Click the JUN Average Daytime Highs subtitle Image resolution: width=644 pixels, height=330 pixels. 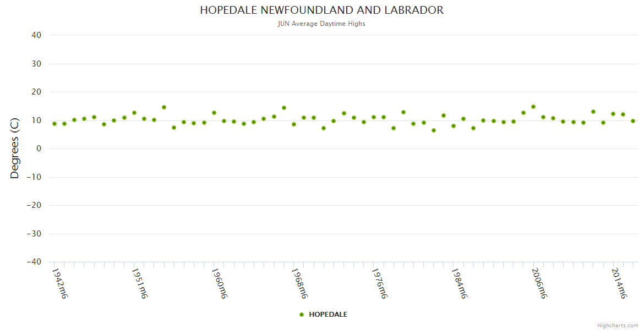321,24
